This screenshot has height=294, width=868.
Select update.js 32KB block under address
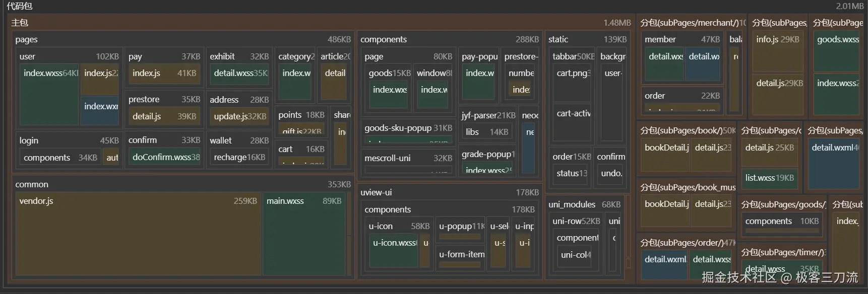239,116
